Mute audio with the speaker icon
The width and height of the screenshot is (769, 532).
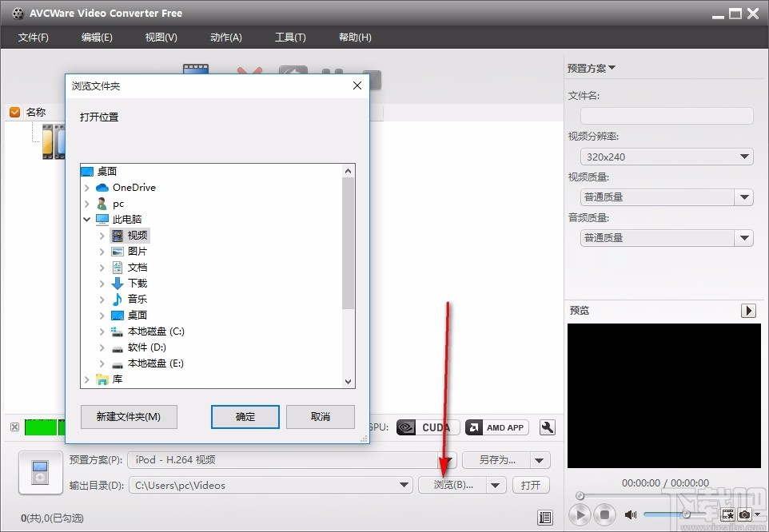(630, 514)
